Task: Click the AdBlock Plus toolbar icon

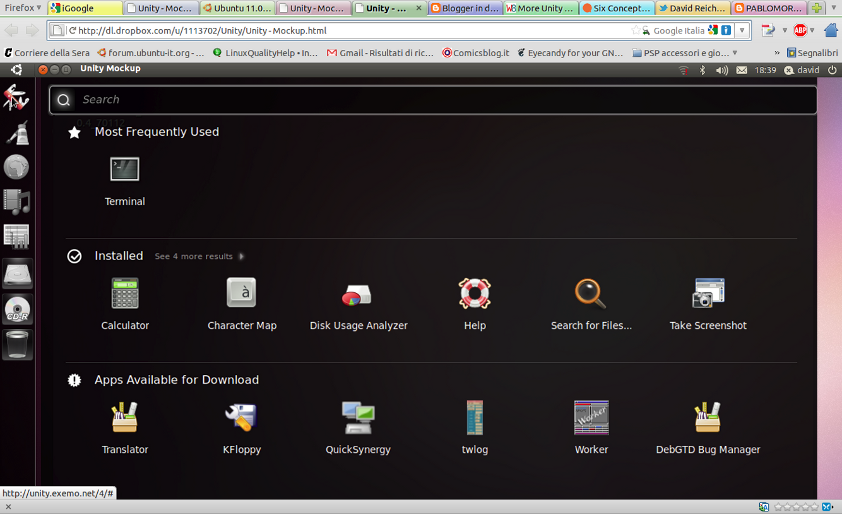Action: tap(800, 31)
